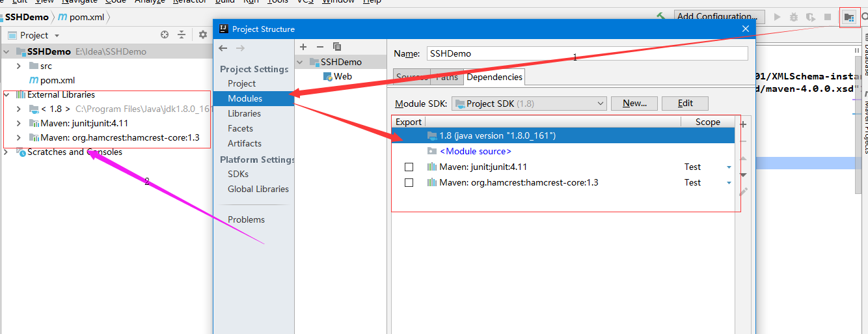Click the Scope column header
Image resolution: width=868 pixels, height=334 pixels.
click(x=707, y=122)
